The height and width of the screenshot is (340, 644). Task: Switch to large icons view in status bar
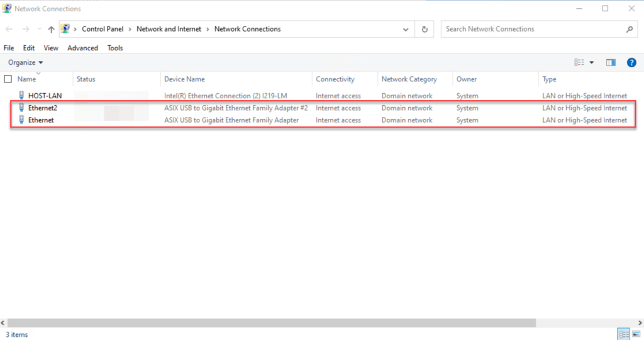[636, 334]
